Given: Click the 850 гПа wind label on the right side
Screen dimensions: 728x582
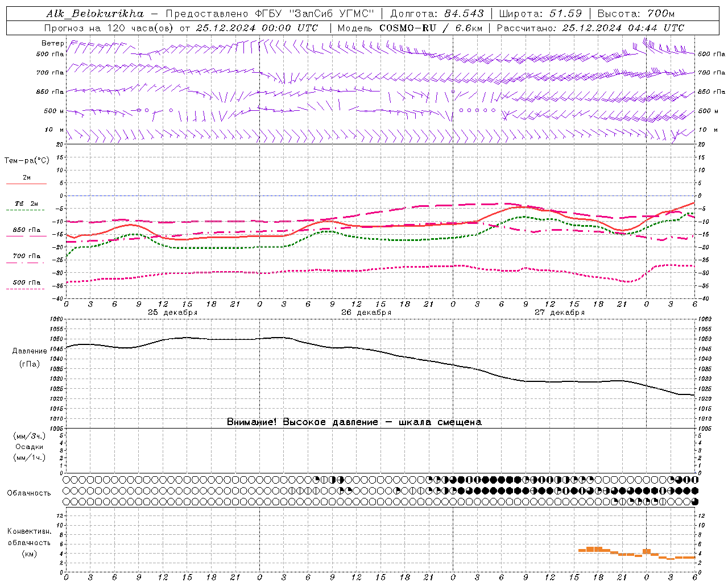Looking at the screenshot, I should [x=712, y=92].
